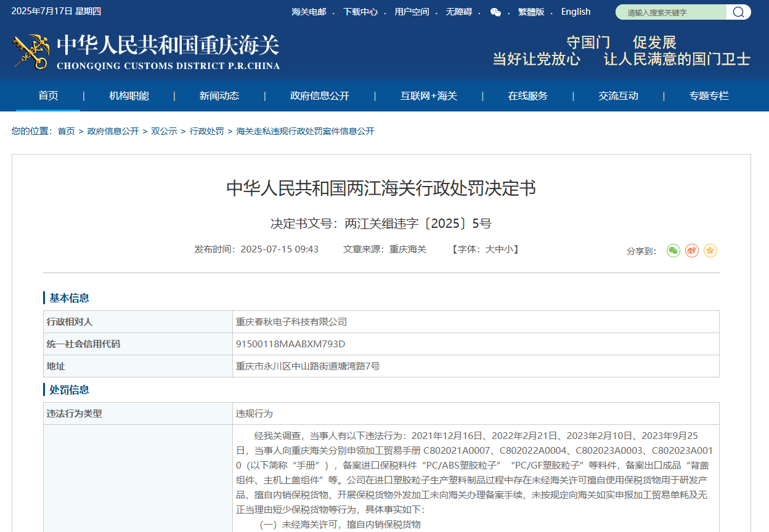Viewport: 769px width, 532px height.
Task: Click 统一社会信用代码 label cell
Action: [x=138, y=344]
